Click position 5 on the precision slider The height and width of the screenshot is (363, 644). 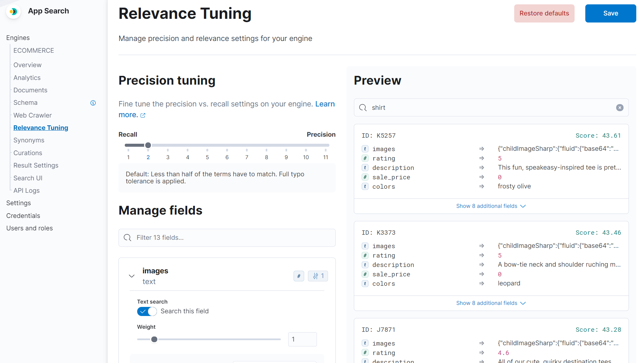pos(207,145)
